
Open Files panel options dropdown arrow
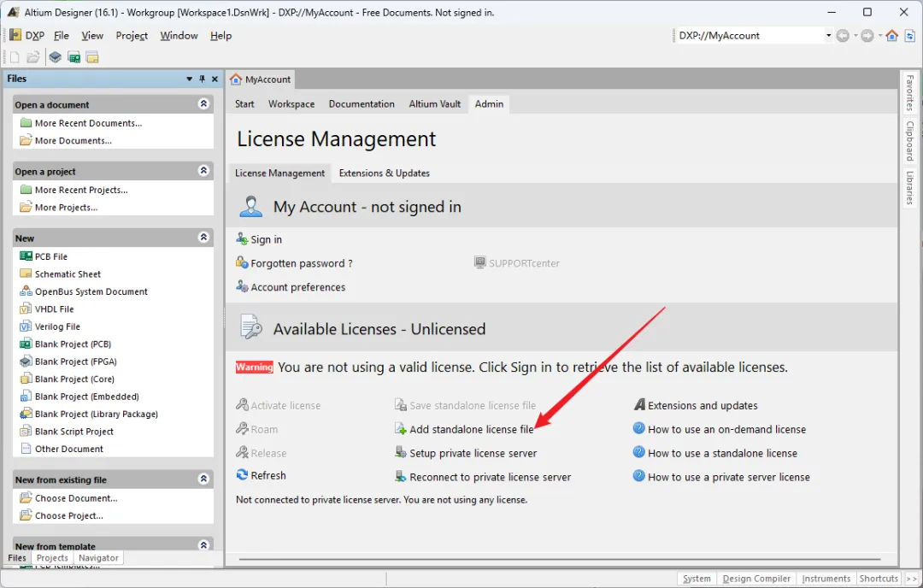pos(190,79)
